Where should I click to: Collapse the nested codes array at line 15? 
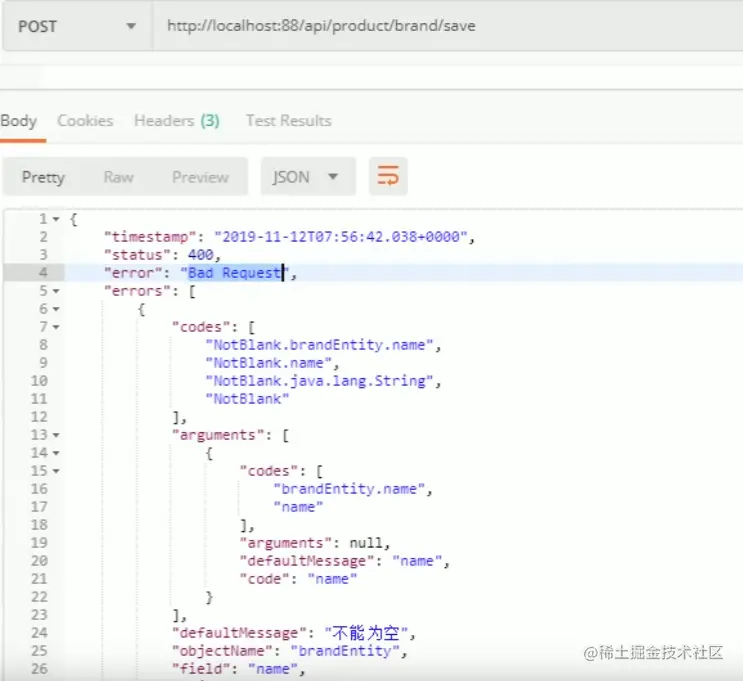click(x=56, y=471)
